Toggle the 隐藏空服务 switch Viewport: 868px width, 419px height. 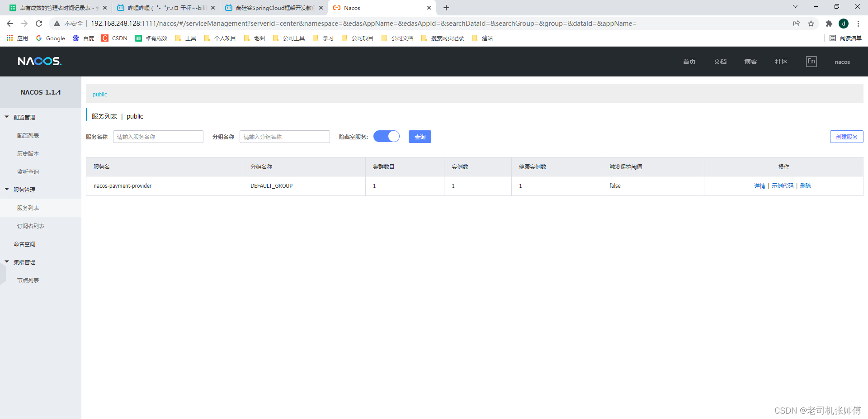387,136
